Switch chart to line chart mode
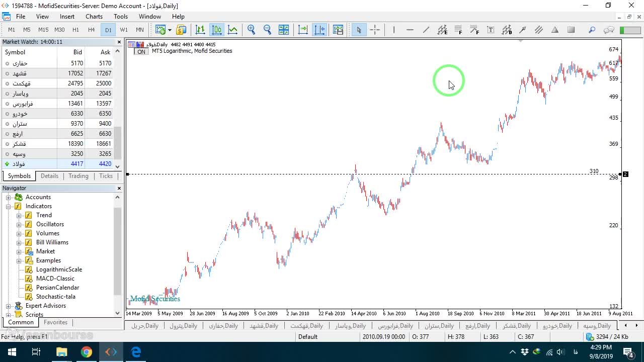 233,30
